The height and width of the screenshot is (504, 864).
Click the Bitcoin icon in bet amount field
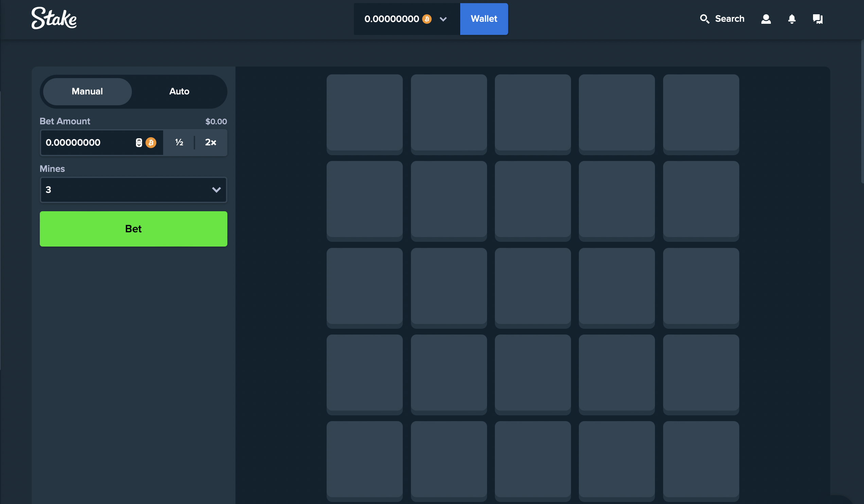point(151,142)
